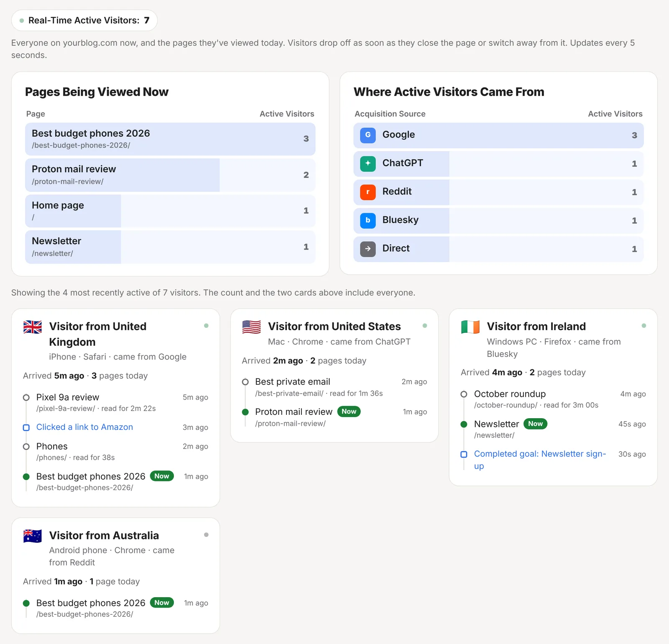
Task: Click the Newsletter sign-up goal square marker
Action: pyautogui.click(x=464, y=454)
